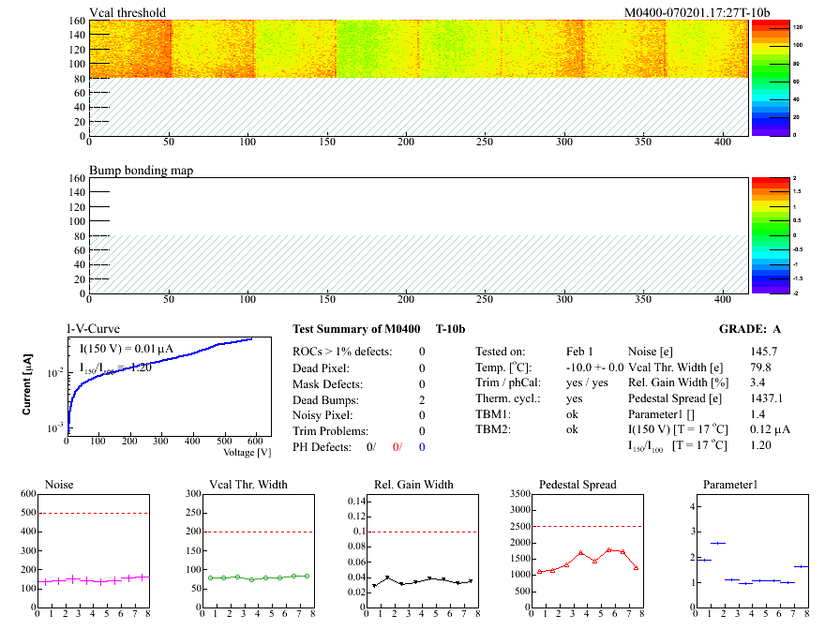Image resolution: width=840 pixels, height=630 pixels.
Task: Click the 'Trim / phCal:' label
Action: coord(508,382)
